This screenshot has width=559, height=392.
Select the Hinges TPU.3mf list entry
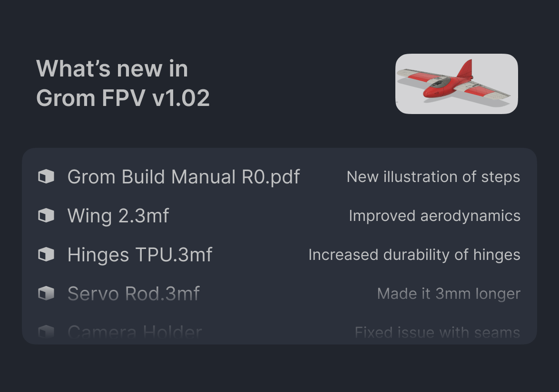(x=140, y=254)
